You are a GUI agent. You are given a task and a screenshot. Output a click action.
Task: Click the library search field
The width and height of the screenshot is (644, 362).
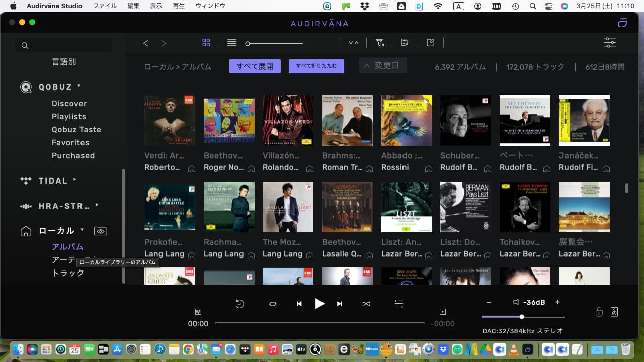[x=63, y=46]
